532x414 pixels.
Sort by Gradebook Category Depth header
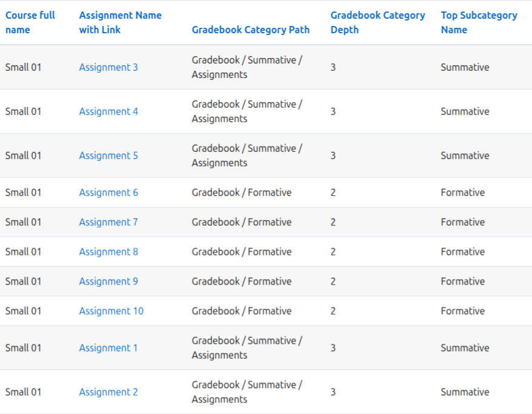[x=377, y=22]
